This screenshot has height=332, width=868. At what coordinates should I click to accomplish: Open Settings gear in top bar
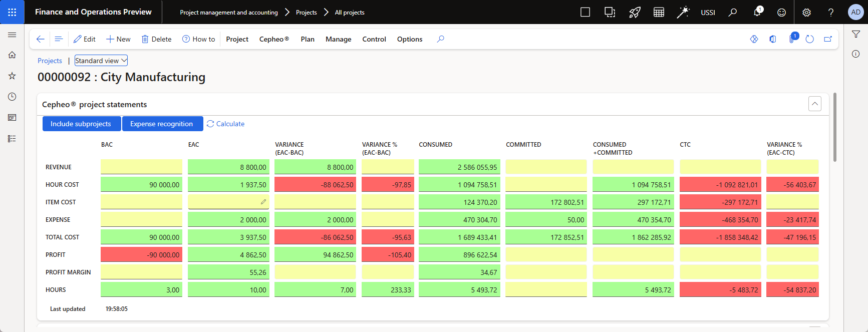(806, 13)
